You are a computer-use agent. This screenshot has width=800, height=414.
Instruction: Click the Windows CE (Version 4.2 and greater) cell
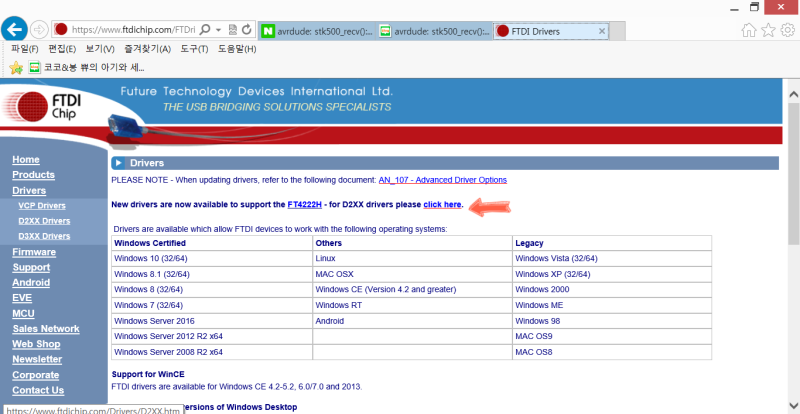(413, 289)
